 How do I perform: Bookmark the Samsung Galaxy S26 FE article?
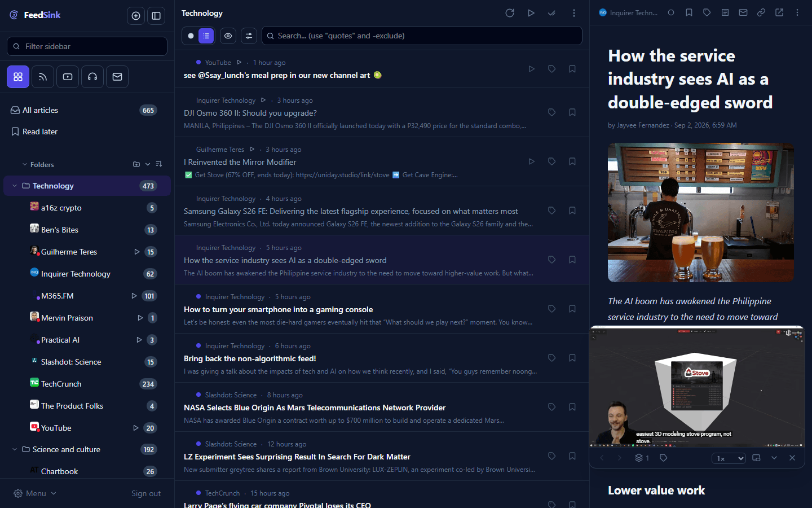pyautogui.click(x=572, y=211)
